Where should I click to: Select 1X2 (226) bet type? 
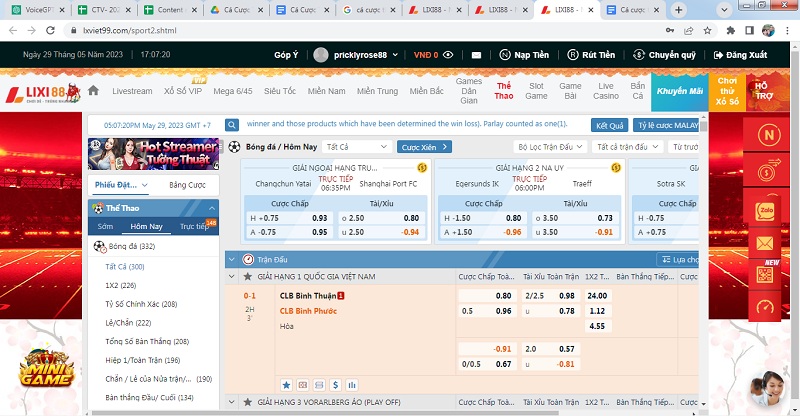click(120, 285)
